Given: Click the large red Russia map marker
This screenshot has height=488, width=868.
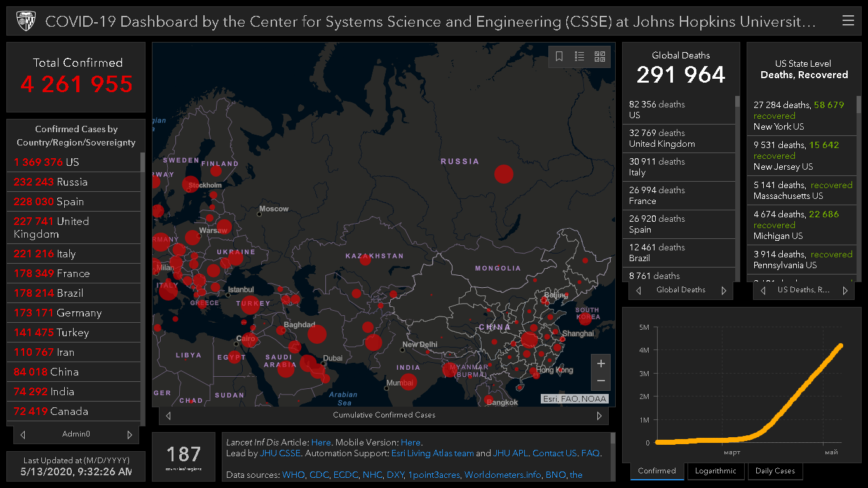Looking at the screenshot, I should pos(503,173).
